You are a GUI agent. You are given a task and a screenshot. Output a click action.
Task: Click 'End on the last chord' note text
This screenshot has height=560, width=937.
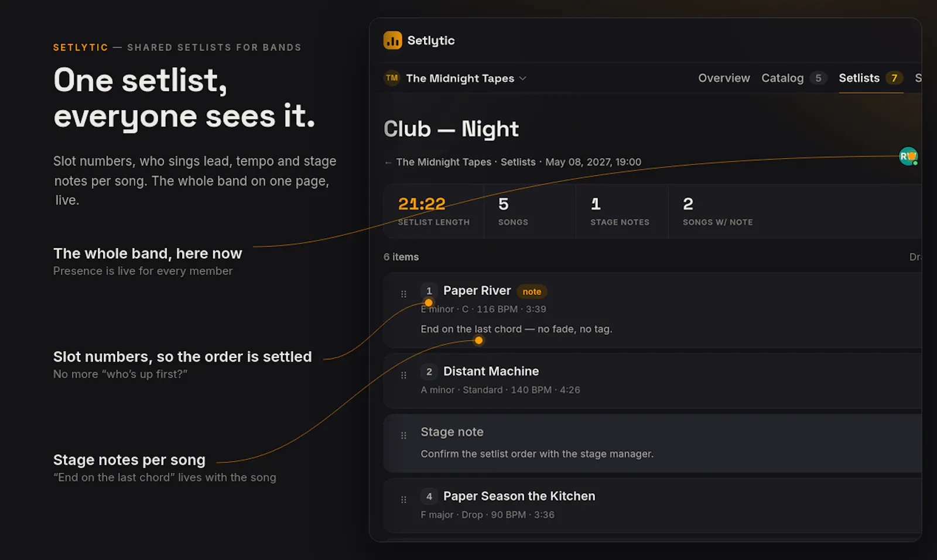[517, 329]
